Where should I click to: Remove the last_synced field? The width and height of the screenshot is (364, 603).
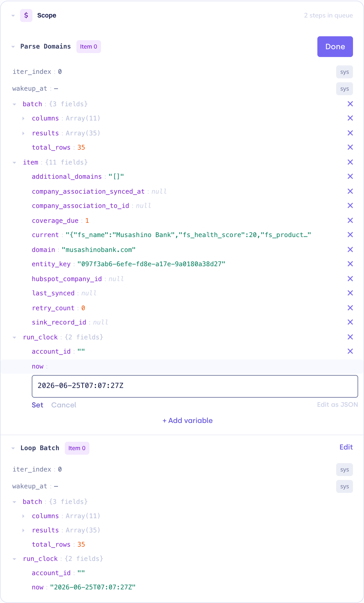tap(350, 293)
